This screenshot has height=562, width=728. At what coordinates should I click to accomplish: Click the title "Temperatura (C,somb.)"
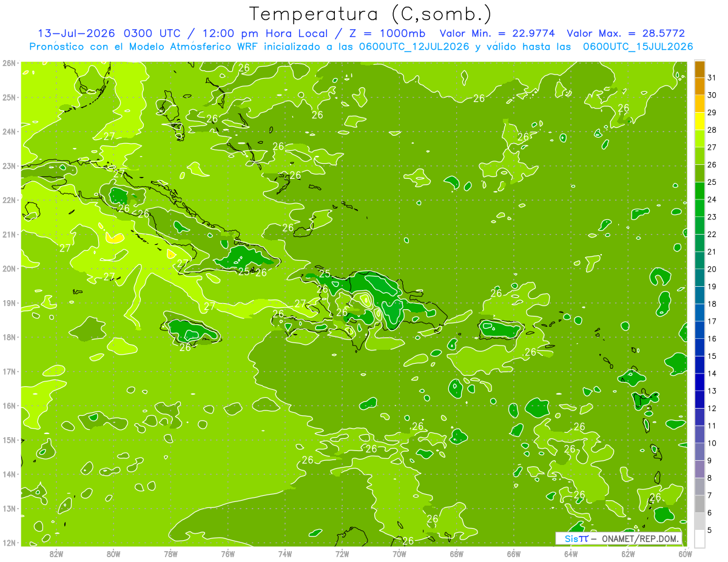tap(371, 14)
